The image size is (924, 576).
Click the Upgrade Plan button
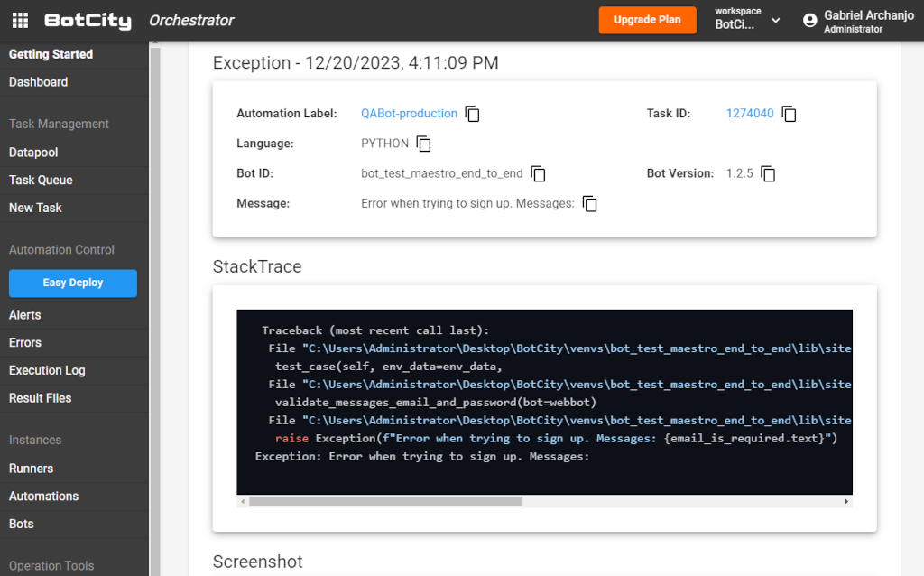(x=647, y=20)
